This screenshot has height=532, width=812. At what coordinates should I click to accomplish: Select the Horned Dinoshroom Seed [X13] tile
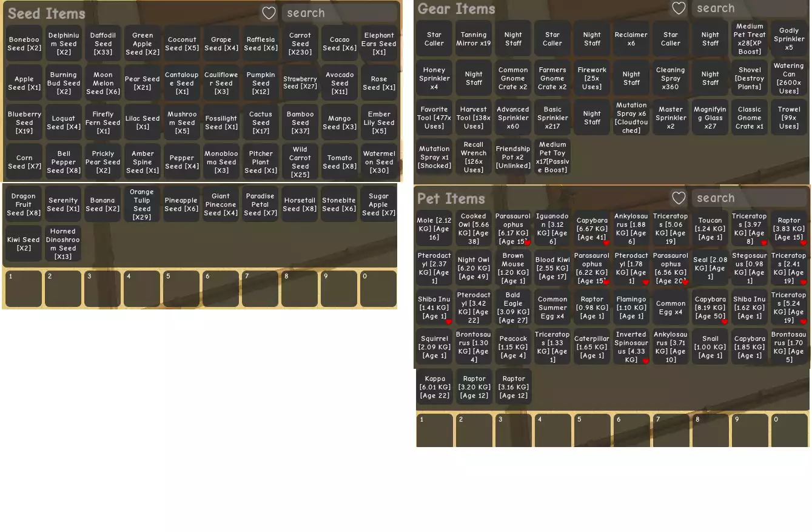63,244
